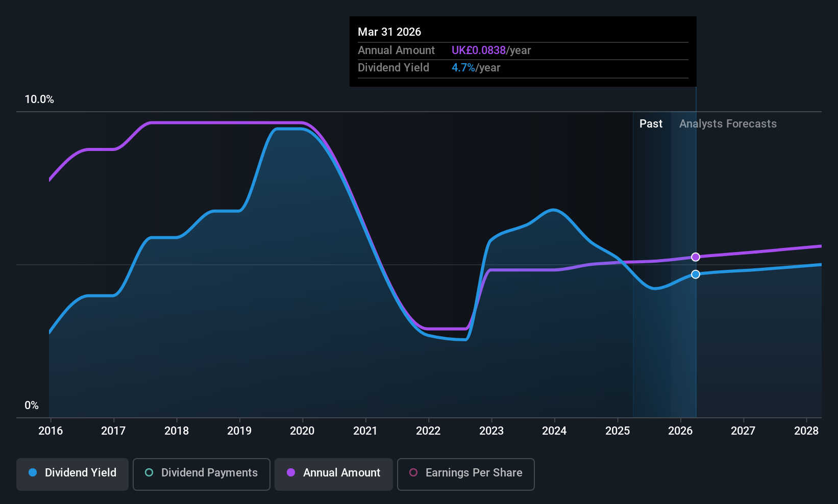This screenshot has width=838, height=504.
Task: Click the 2021 x-axis label
Action: [x=365, y=431]
